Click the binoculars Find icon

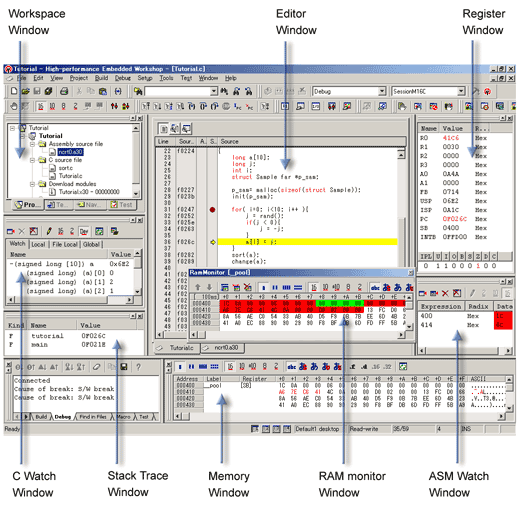(225, 91)
